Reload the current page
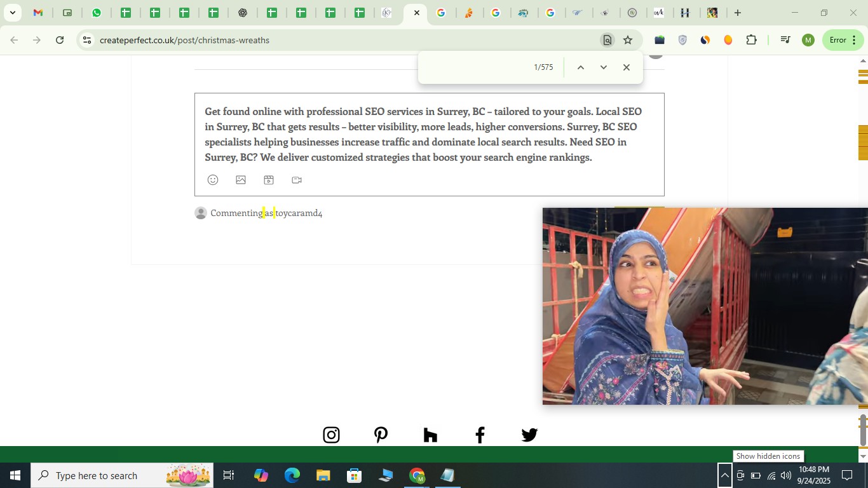 [60, 40]
